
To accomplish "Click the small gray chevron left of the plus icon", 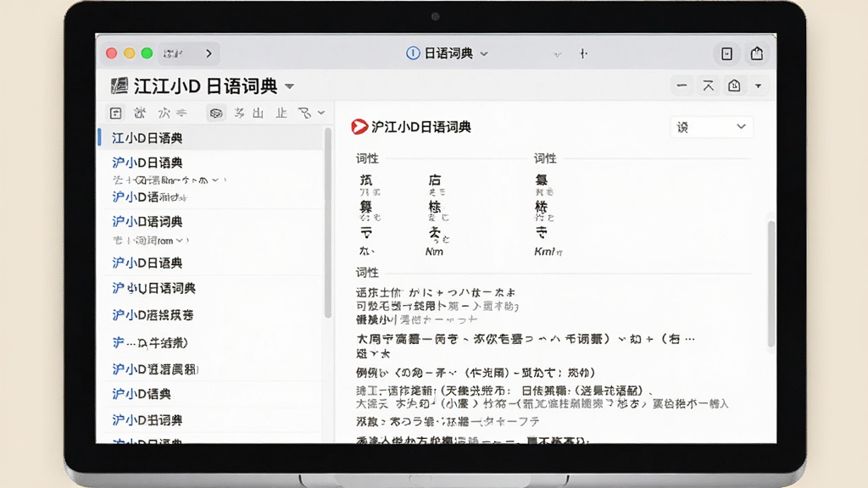I will coord(558,54).
